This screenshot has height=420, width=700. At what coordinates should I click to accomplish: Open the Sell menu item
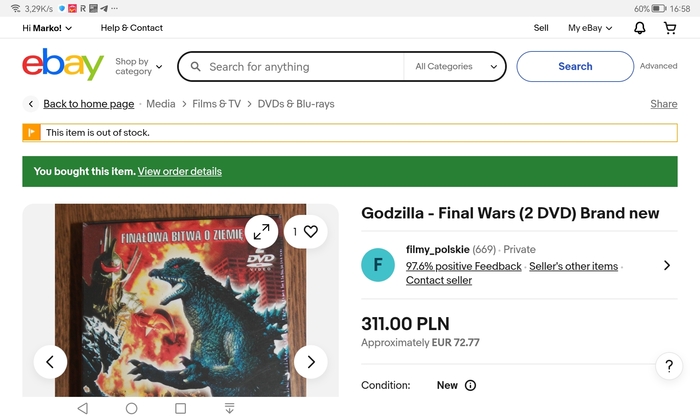click(x=541, y=28)
